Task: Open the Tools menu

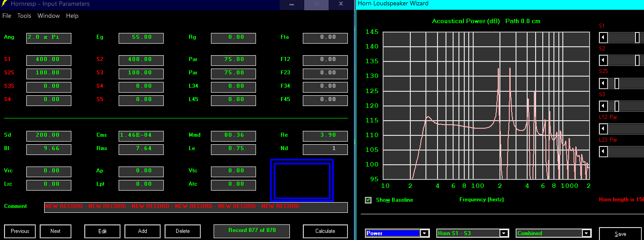Action: click(x=24, y=16)
